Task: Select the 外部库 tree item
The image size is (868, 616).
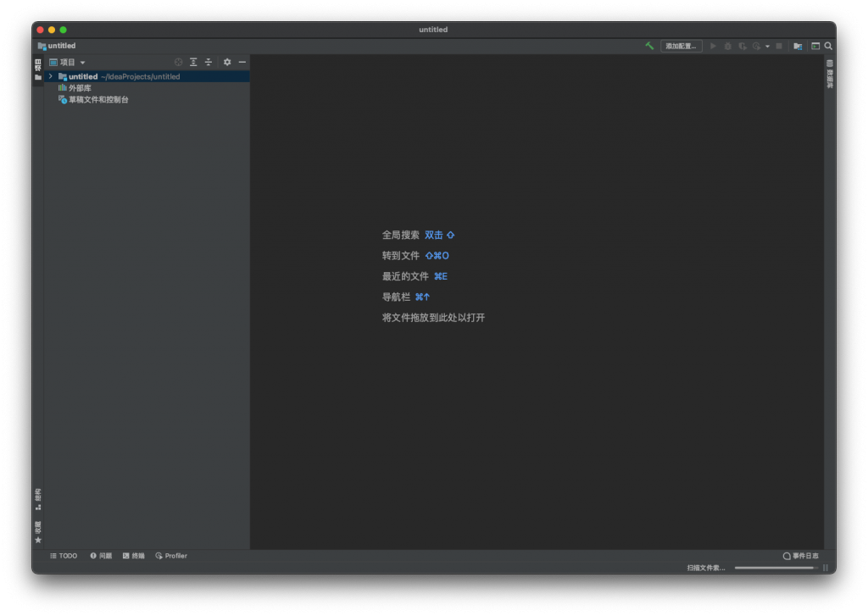Action: 75,88
